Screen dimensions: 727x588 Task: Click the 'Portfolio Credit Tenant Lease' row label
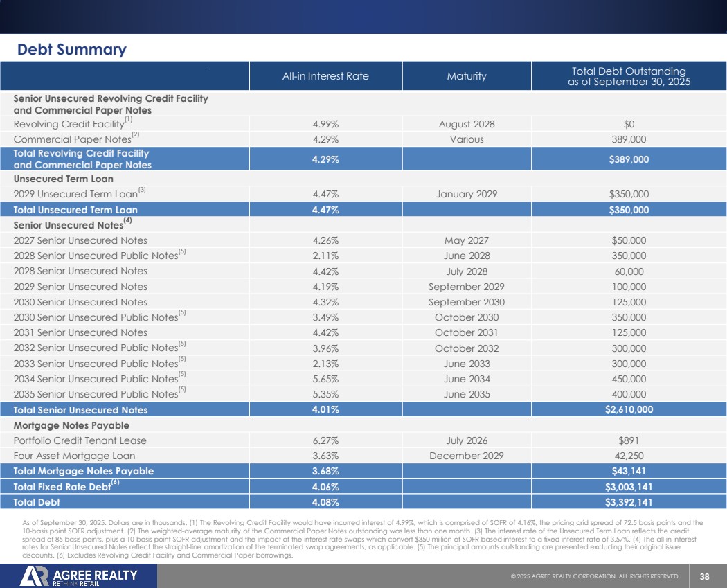[80, 440]
